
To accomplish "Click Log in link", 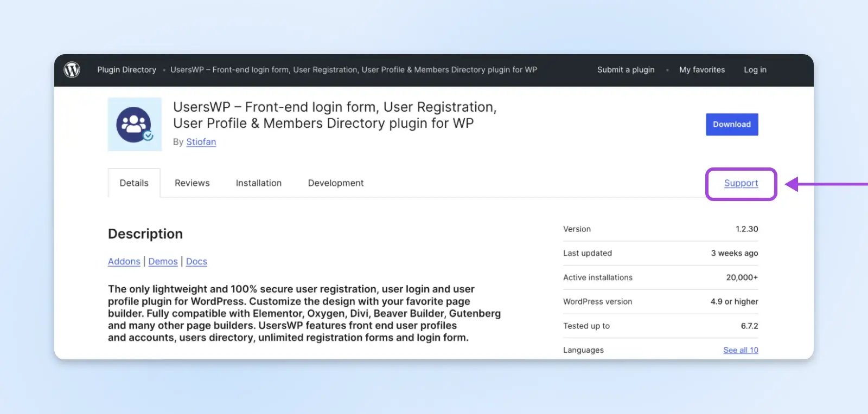I will [x=755, y=70].
